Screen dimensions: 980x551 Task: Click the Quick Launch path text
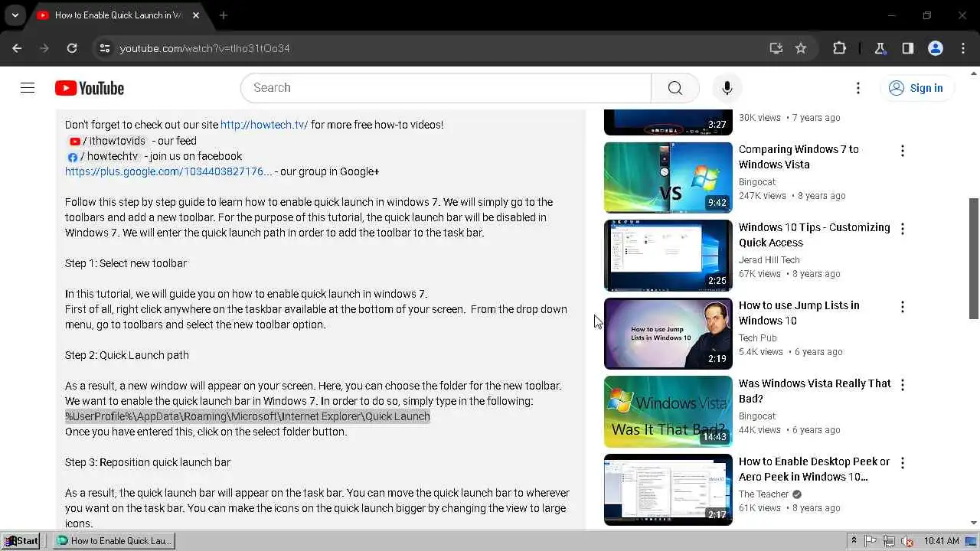tap(247, 416)
